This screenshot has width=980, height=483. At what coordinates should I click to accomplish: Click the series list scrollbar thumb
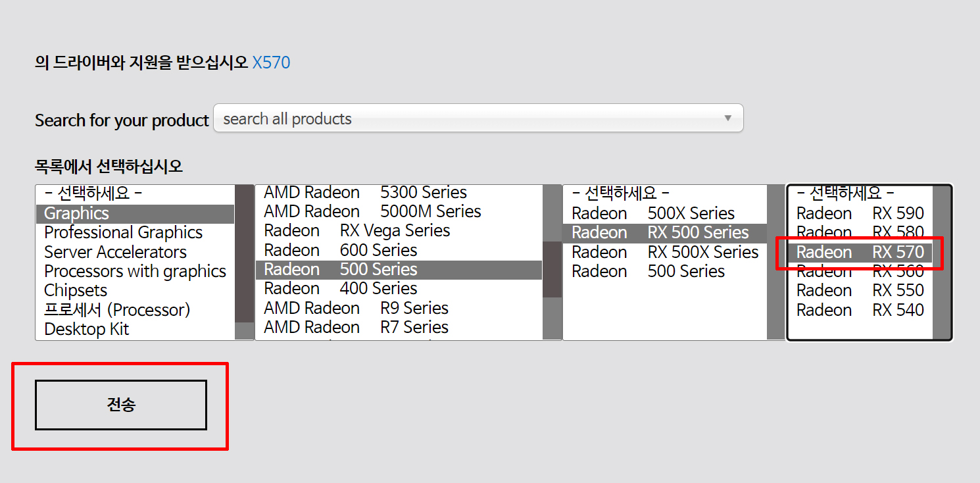pyautogui.click(x=552, y=269)
